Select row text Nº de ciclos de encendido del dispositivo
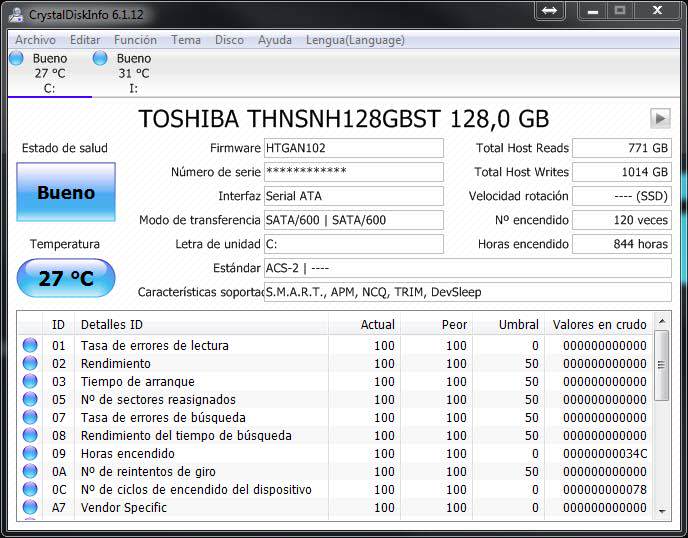The image size is (688, 538). (x=196, y=489)
